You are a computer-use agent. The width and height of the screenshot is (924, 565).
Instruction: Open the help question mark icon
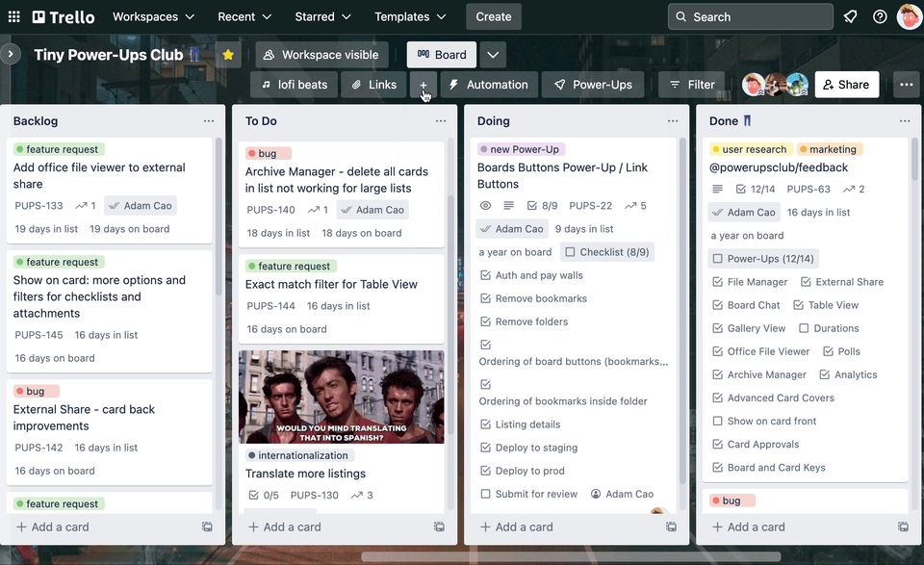click(880, 16)
